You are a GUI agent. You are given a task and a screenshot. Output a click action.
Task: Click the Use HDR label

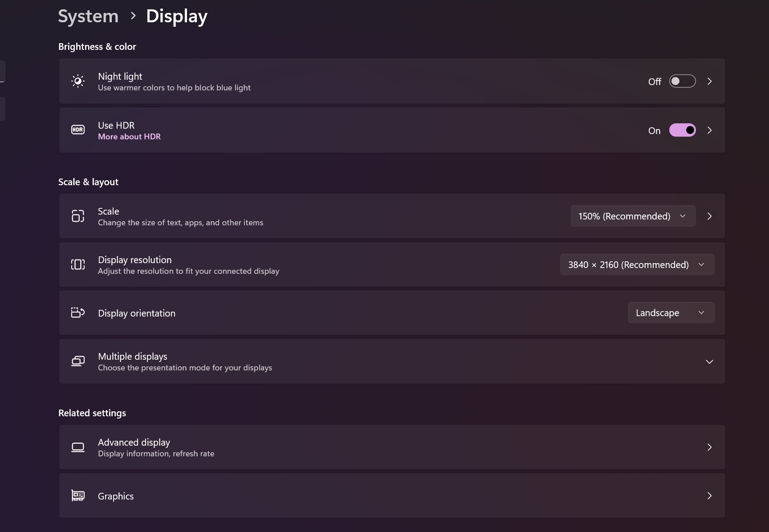[x=116, y=126]
